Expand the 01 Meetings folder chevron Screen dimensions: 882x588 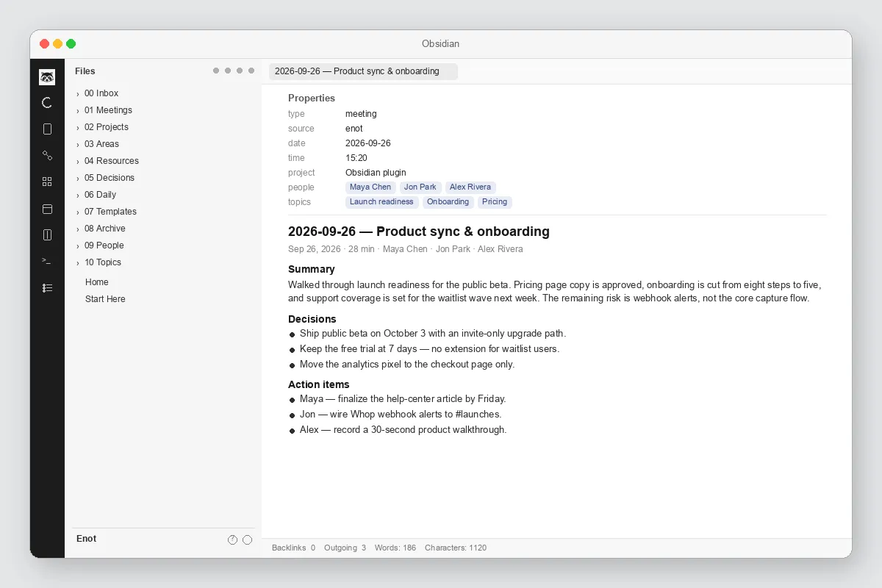78,111
